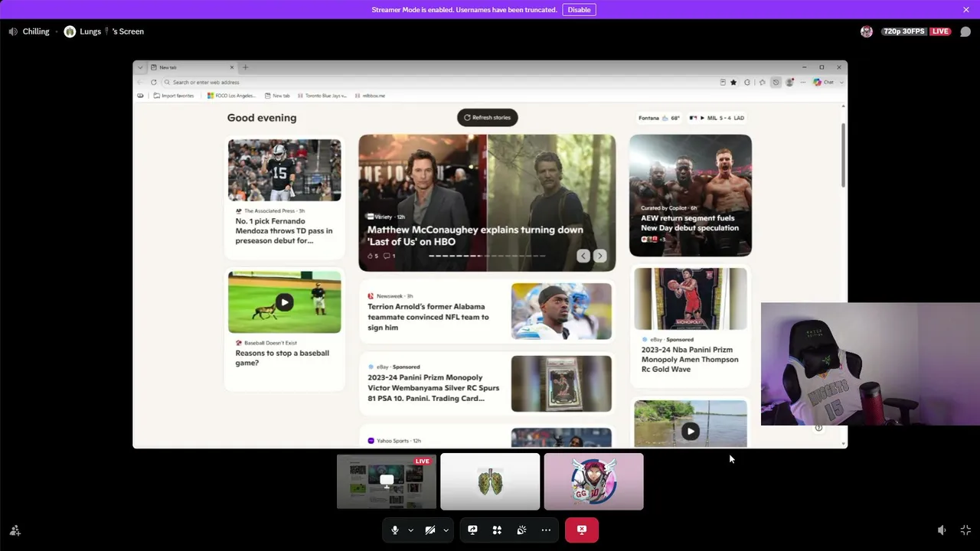Open the soundboard icon
Image resolution: width=980 pixels, height=551 pixels.
click(x=521, y=530)
